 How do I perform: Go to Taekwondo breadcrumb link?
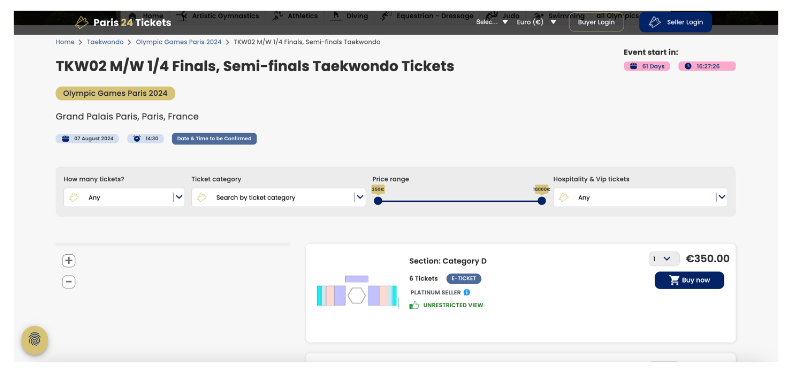(x=105, y=42)
